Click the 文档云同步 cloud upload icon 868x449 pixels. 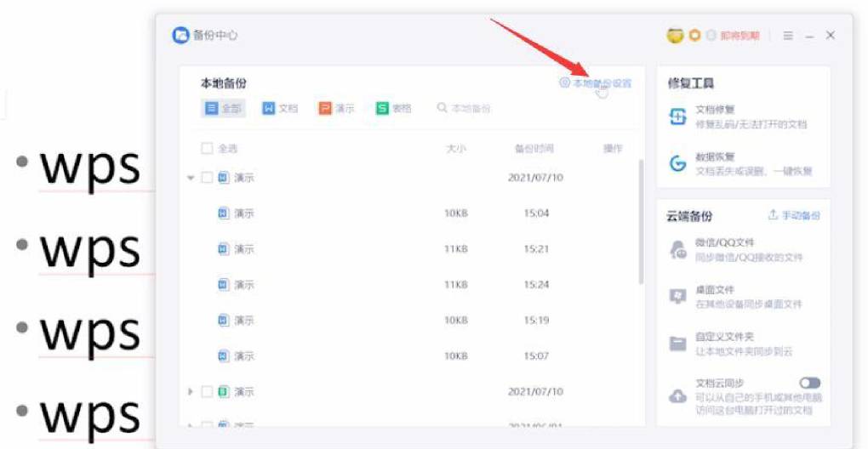pyautogui.click(x=677, y=396)
